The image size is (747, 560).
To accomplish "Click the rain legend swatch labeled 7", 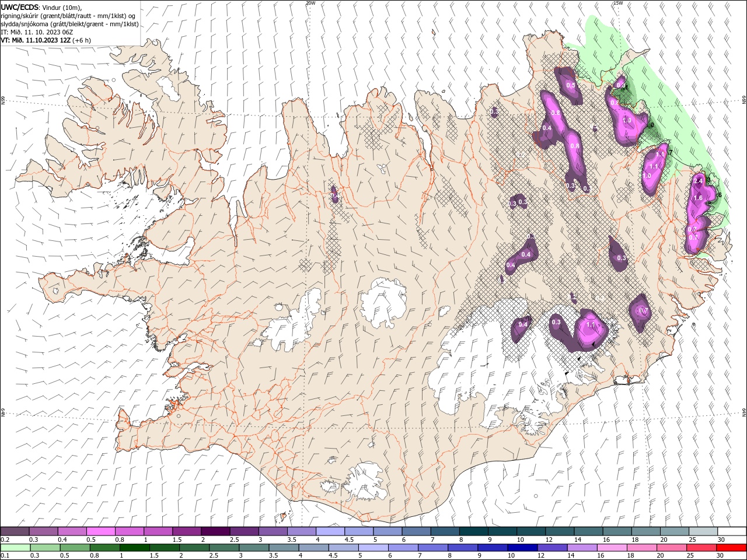I will pos(432,548).
